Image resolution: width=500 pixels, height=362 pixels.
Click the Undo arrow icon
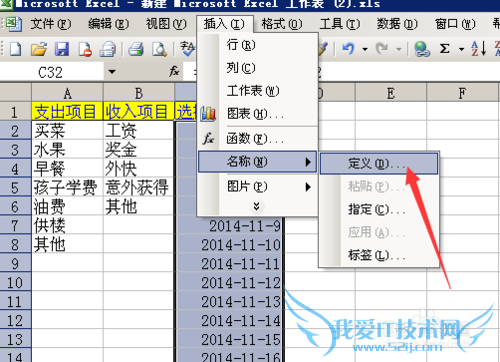click(x=348, y=49)
